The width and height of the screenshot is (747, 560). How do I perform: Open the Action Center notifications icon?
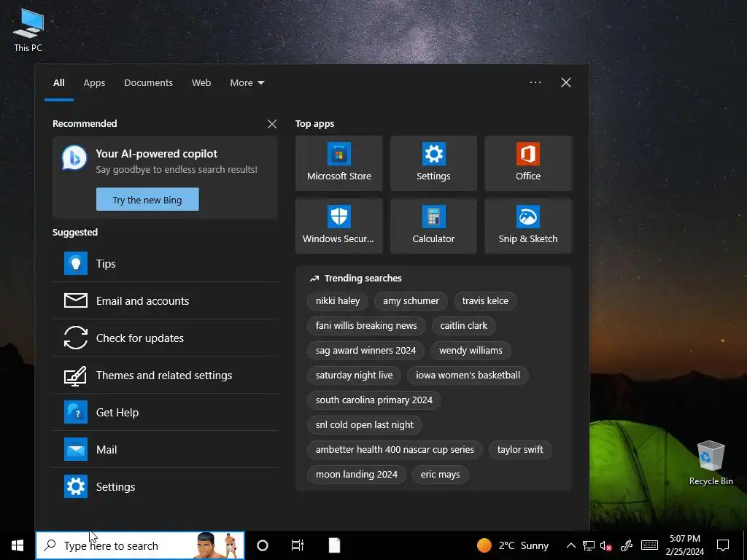click(723, 545)
